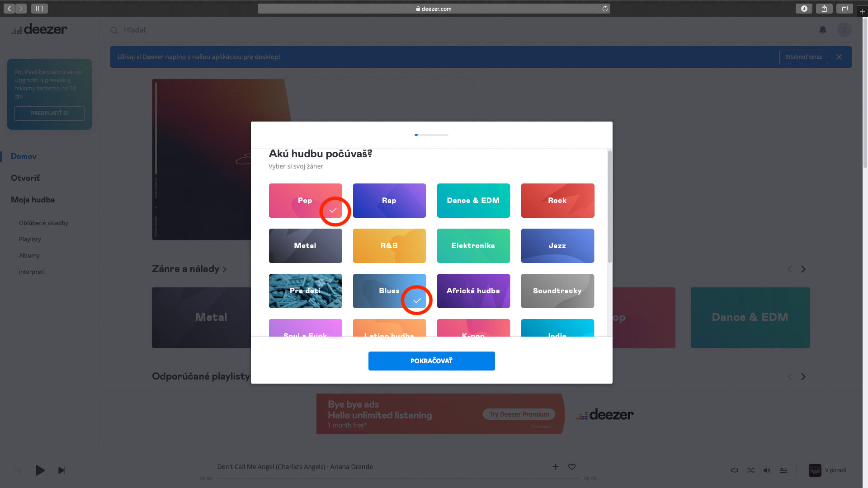868x488 pixels.
Task: Dismiss the desktop app banner
Action: (x=839, y=57)
